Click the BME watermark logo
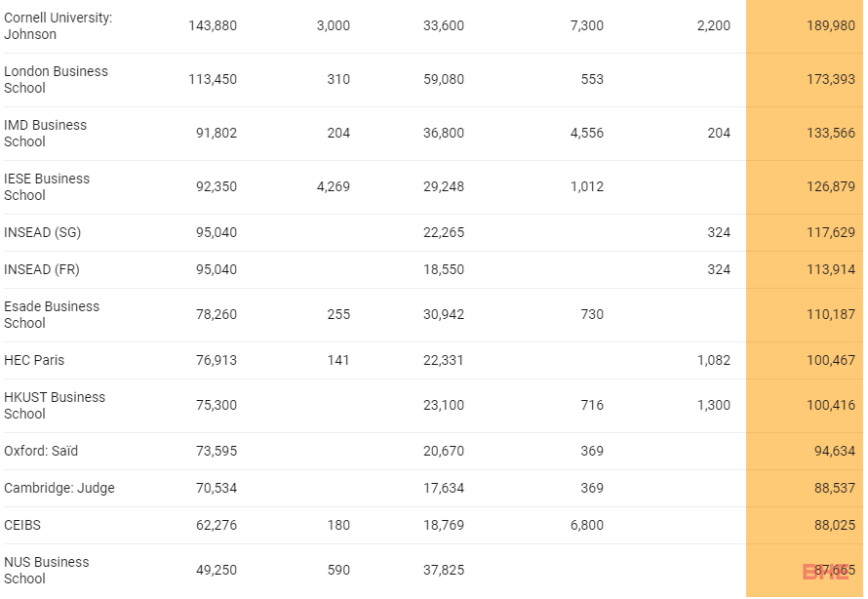The image size is (868, 599). (x=825, y=572)
